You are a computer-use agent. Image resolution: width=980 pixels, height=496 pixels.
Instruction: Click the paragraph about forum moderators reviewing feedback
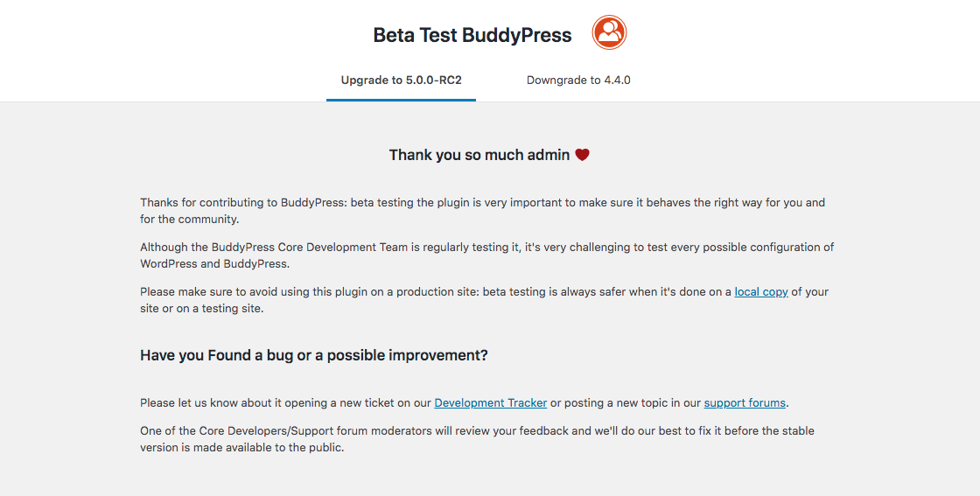coord(477,439)
